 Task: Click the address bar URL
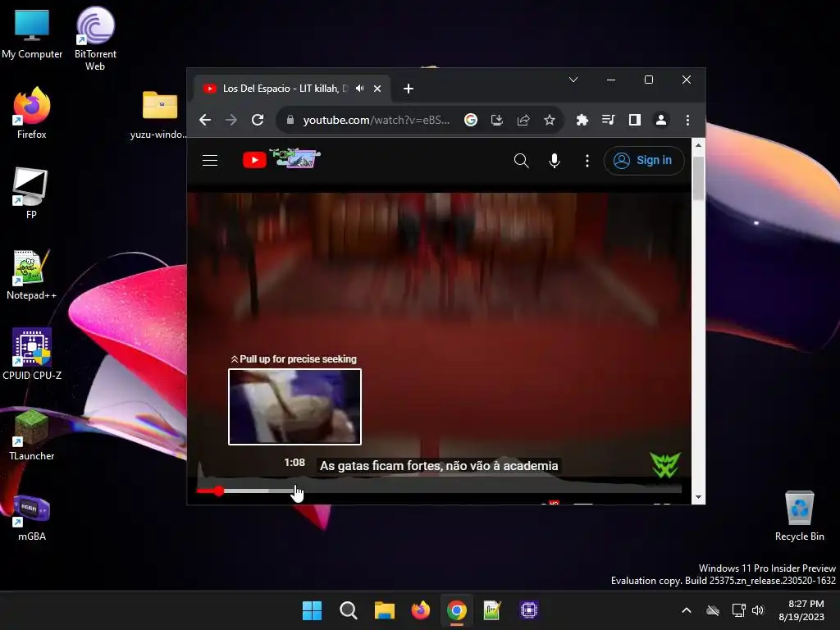point(376,120)
